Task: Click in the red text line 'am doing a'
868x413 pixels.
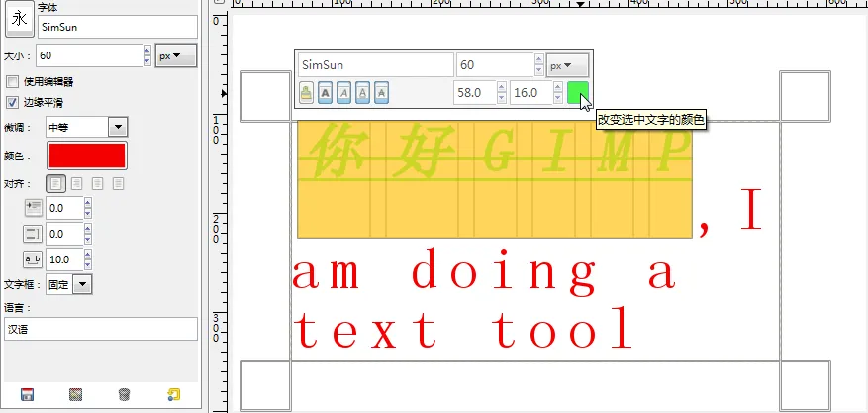Action: point(484,272)
